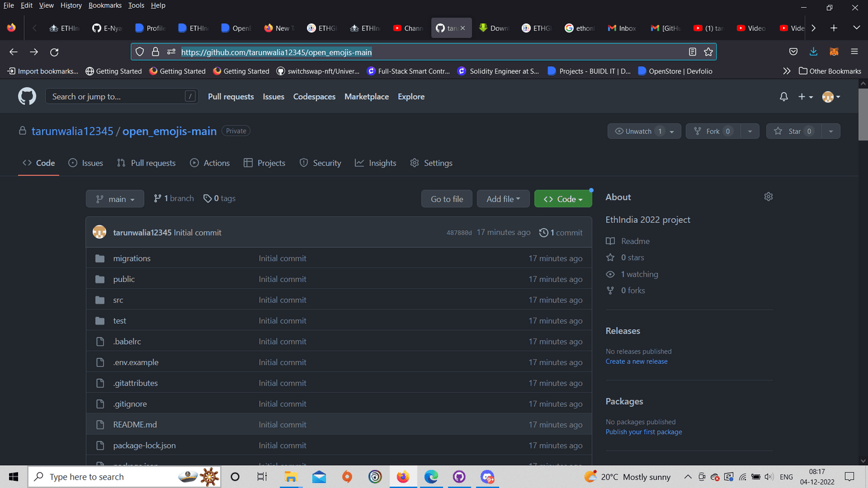Image resolution: width=868 pixels, height=488 pixels.
Task: Go forward in browser history
Action: pos(34,52)
